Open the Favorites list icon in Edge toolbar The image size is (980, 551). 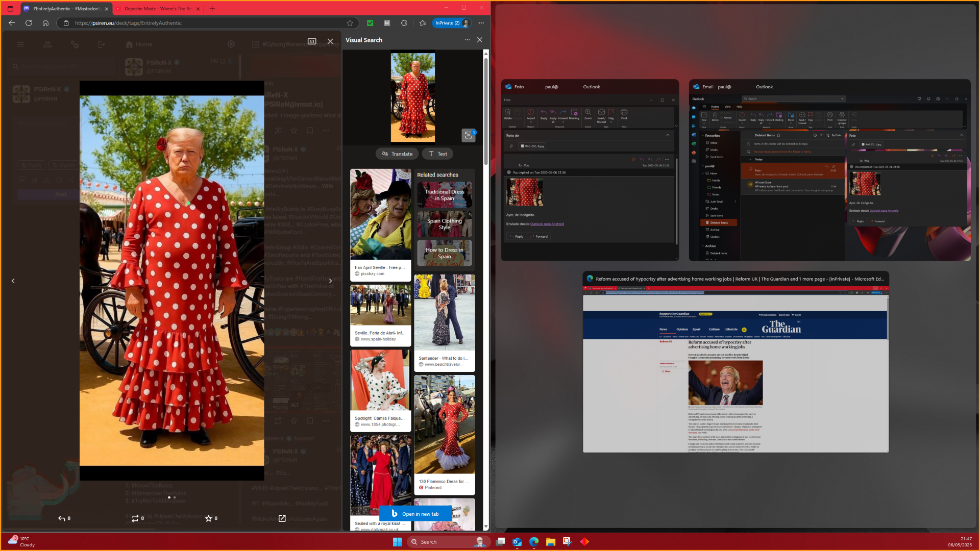pyautogui.click(x=423, y=23)
